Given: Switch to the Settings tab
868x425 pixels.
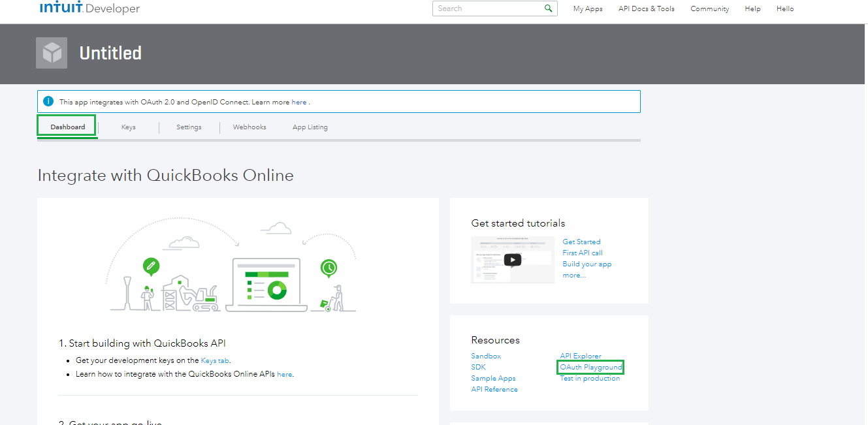Looking at the screenshot, I should click(x=189, y=127).
